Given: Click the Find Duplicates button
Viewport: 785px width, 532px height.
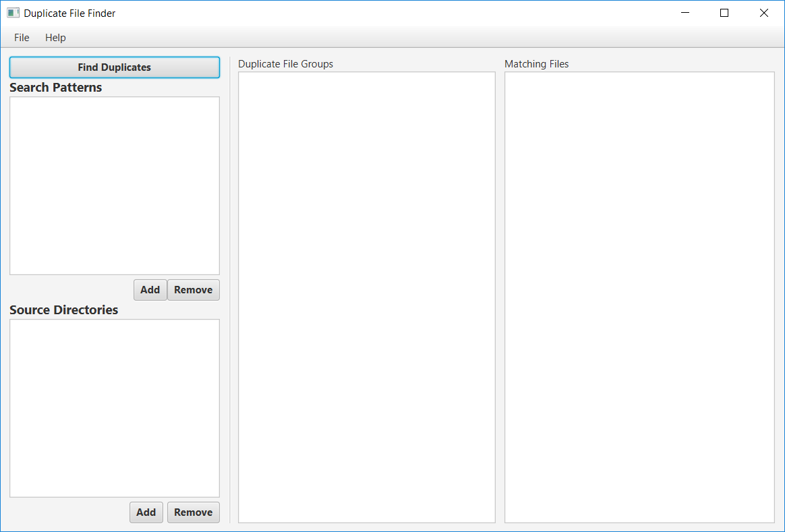Looking at the screenshot, I should [x=115, y=67].
